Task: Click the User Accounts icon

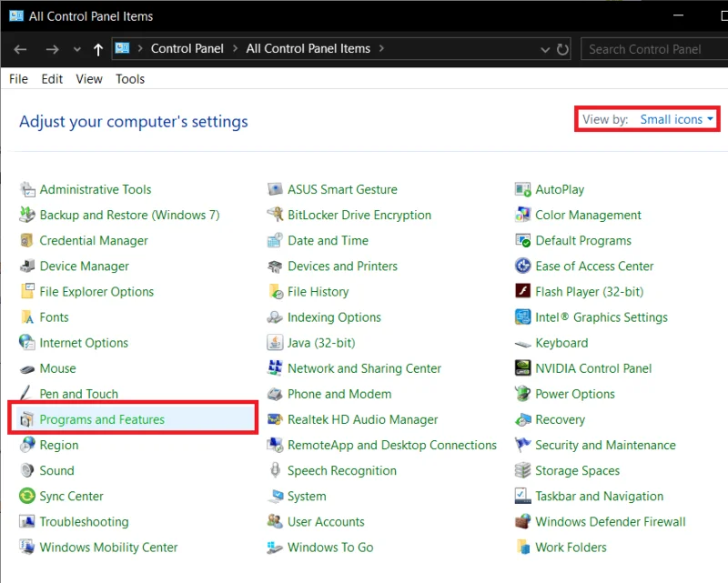Action: pos(275,521)
